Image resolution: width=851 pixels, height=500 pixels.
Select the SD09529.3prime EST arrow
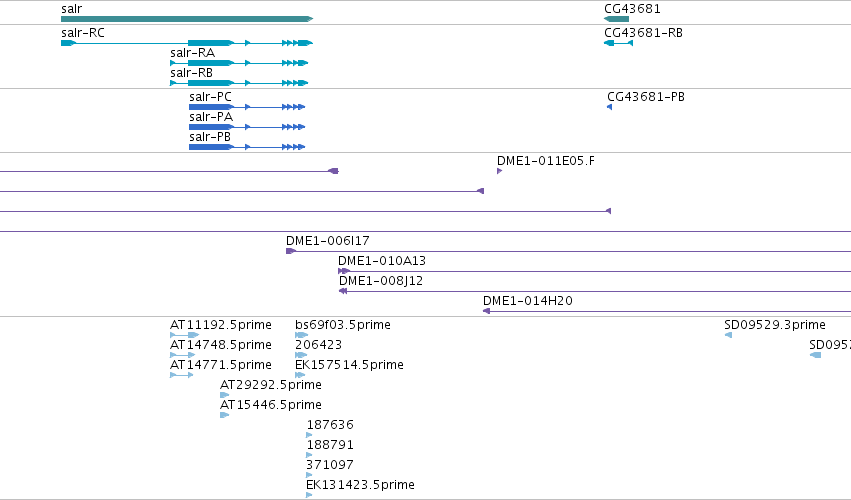click(728, 335)
